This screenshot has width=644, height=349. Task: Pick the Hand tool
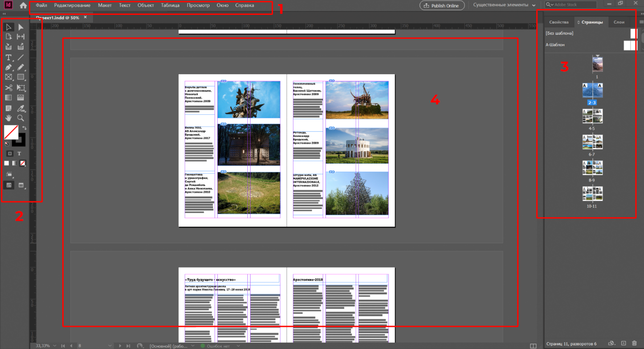coord(9,118)
